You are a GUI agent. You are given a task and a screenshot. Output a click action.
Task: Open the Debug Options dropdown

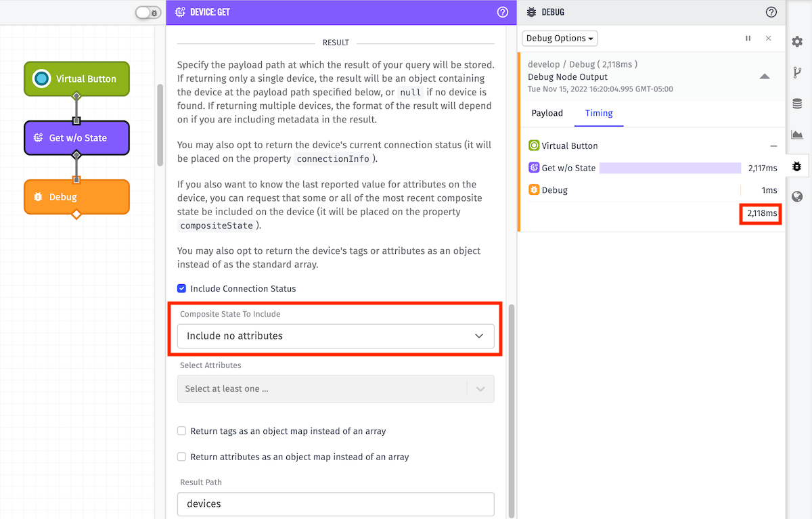560,39
